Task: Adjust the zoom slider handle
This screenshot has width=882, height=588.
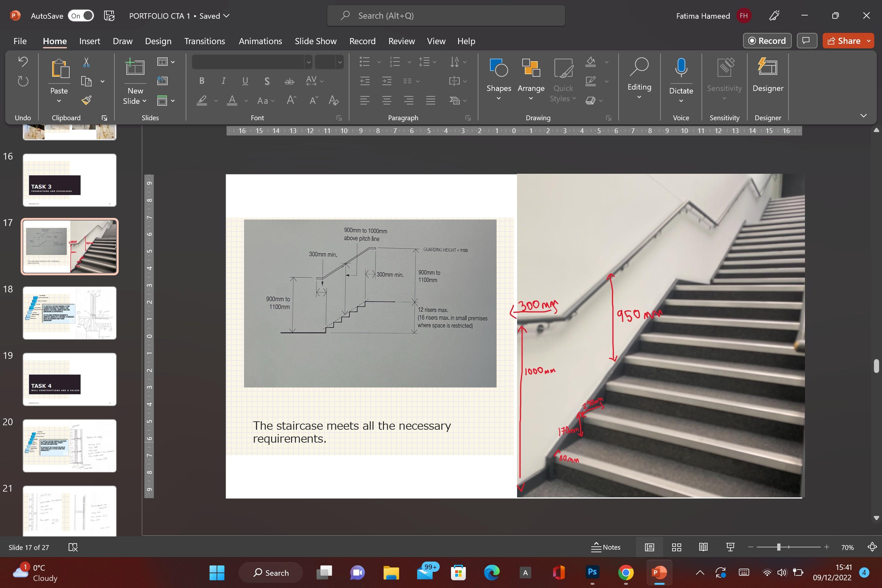Action: pos(779,547)
